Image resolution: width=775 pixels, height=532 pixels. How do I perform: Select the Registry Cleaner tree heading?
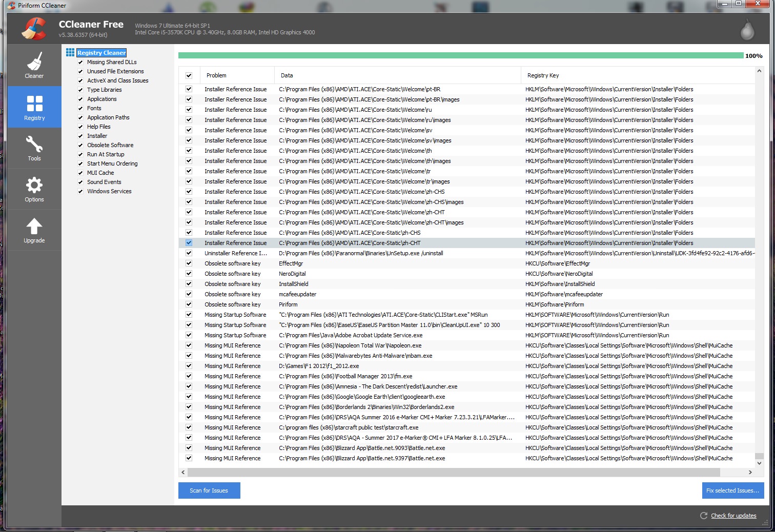click(101, 53)
